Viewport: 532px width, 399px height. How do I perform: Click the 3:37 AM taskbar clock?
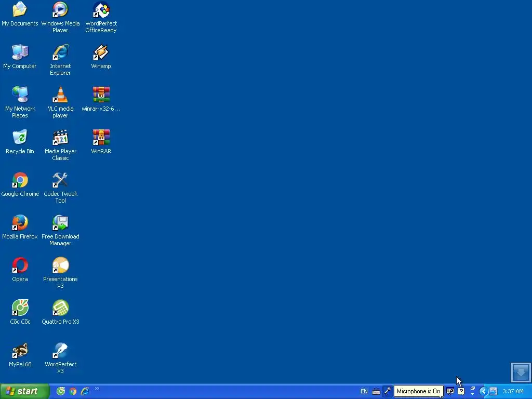click(513, 392)
